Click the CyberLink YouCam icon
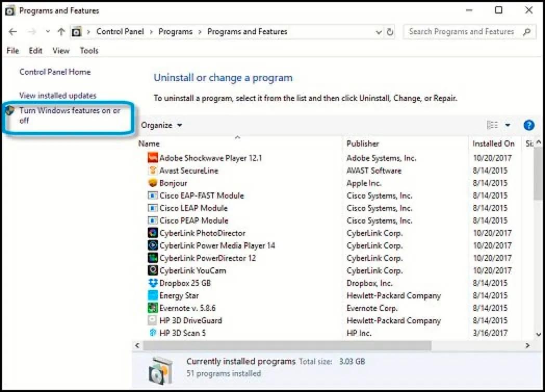Viewport: 545px width, 392px height. coord(152,270)
